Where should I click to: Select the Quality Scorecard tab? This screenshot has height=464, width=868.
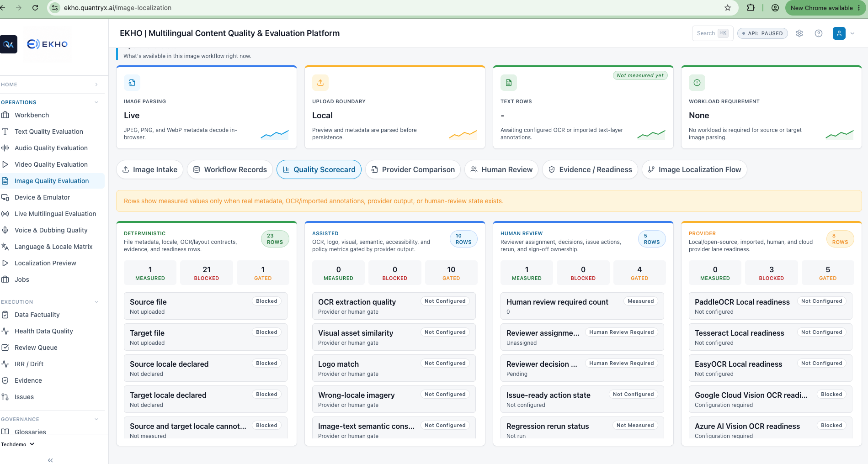pyautogui.click(x=319, y=169)
